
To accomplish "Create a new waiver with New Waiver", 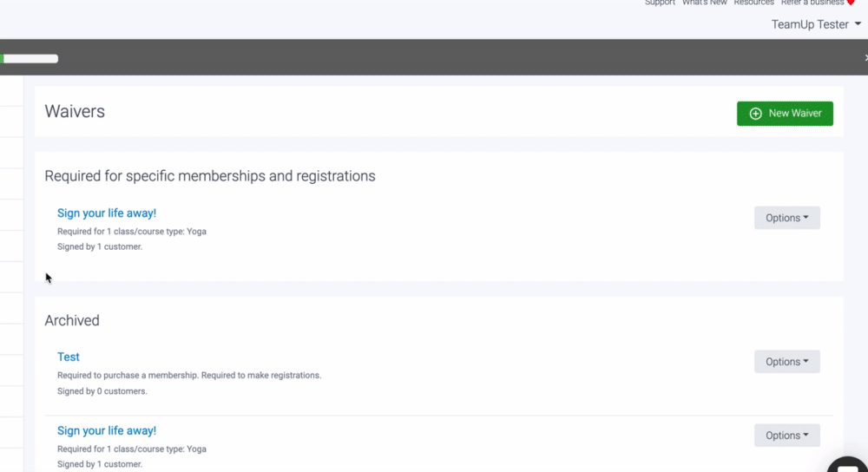I will (x=785, y=114).
